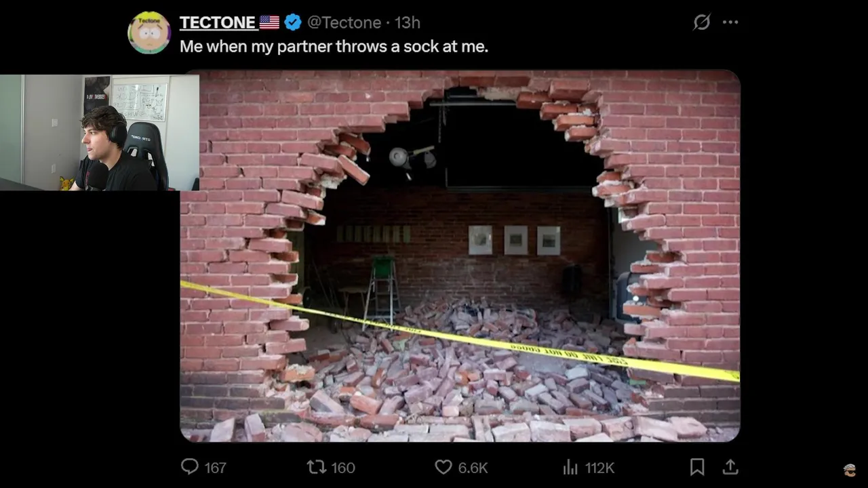Screen dimensions: 868x488
Task: Bookmark the tweet
Action: click(696, 467)
